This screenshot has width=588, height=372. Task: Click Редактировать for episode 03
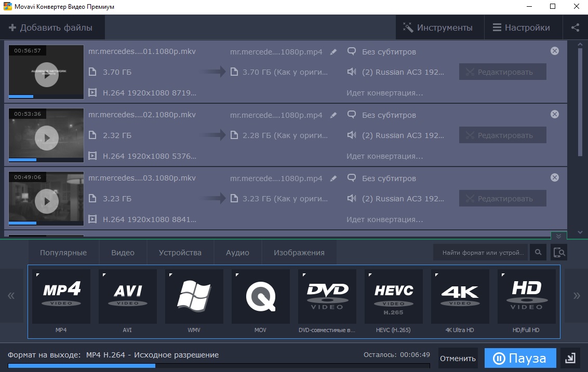(x=502, y=199)
